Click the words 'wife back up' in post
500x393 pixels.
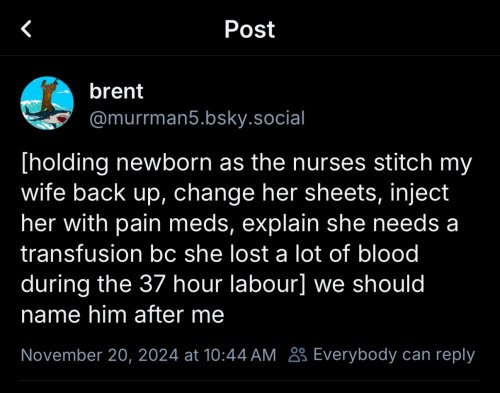[x=91, y=194]
